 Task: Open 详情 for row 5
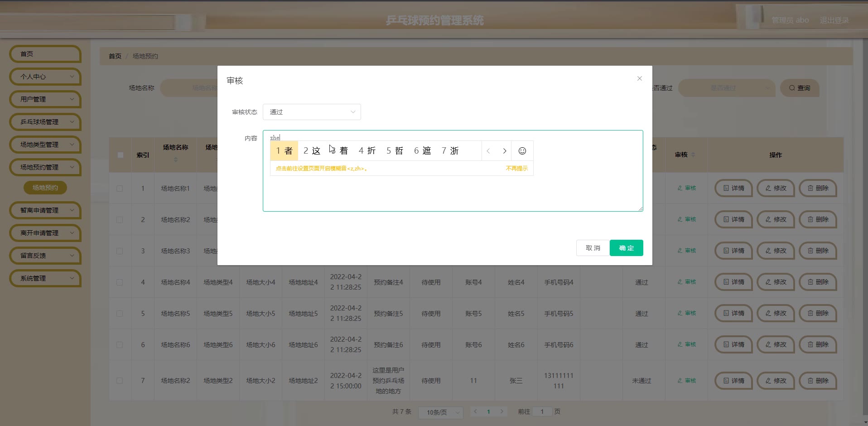733,313
